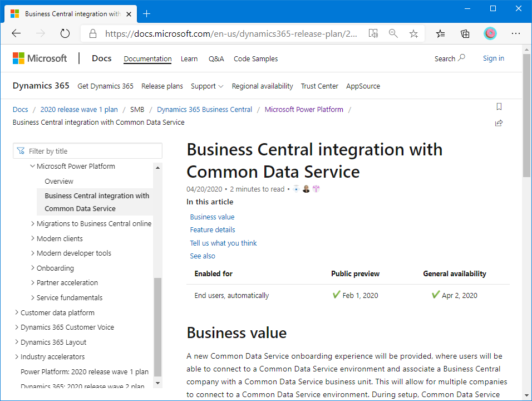Click the Search magnifier on Docs header
Viewport: 532px width, 401px height.
[461, 58]
